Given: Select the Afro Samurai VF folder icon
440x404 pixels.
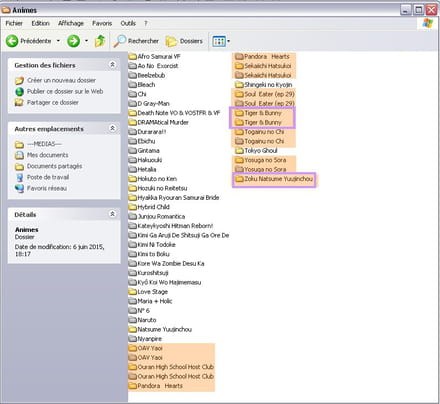Looking at the screenshot, I should point(133,56).
